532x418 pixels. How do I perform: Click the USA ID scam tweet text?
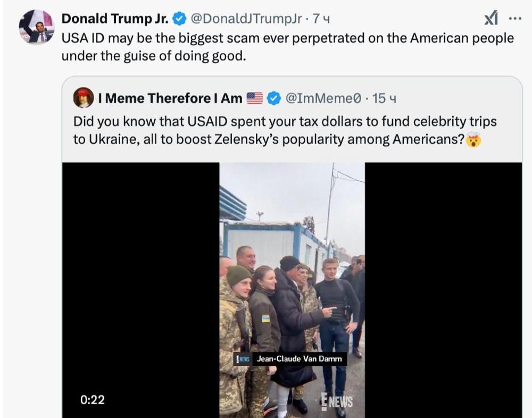tap(287, 47)
